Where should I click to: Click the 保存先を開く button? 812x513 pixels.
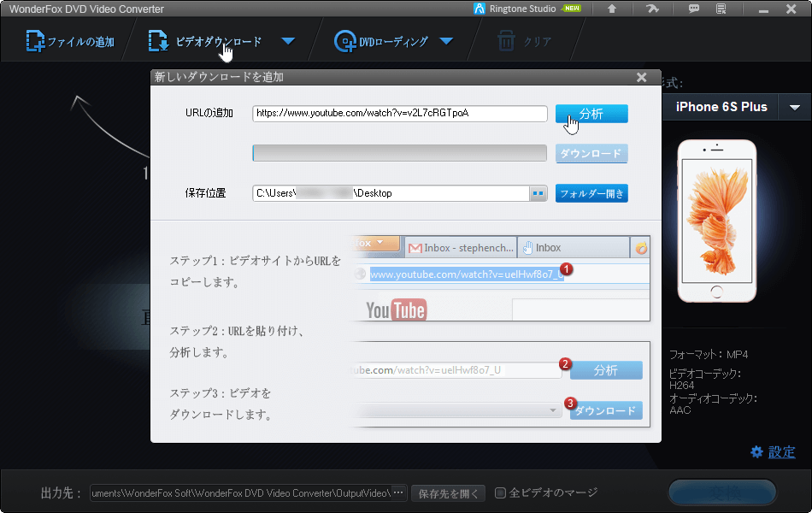point(449,493)
